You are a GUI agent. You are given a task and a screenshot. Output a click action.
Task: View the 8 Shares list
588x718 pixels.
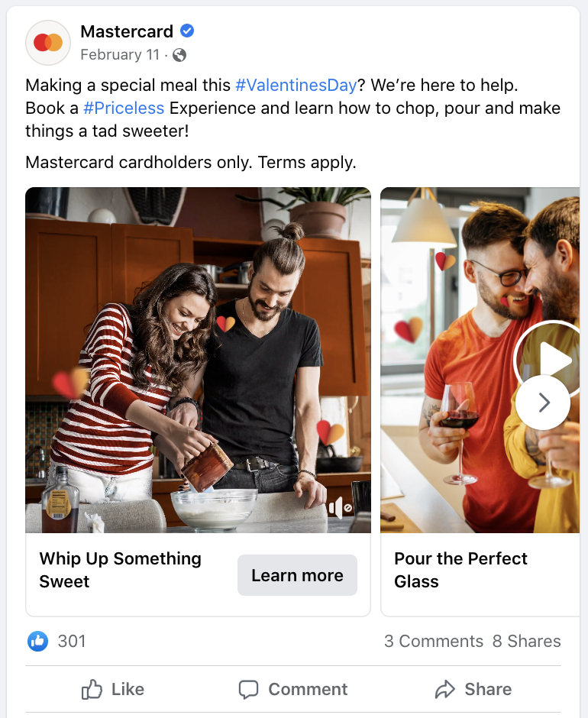(x=527, y=641)
